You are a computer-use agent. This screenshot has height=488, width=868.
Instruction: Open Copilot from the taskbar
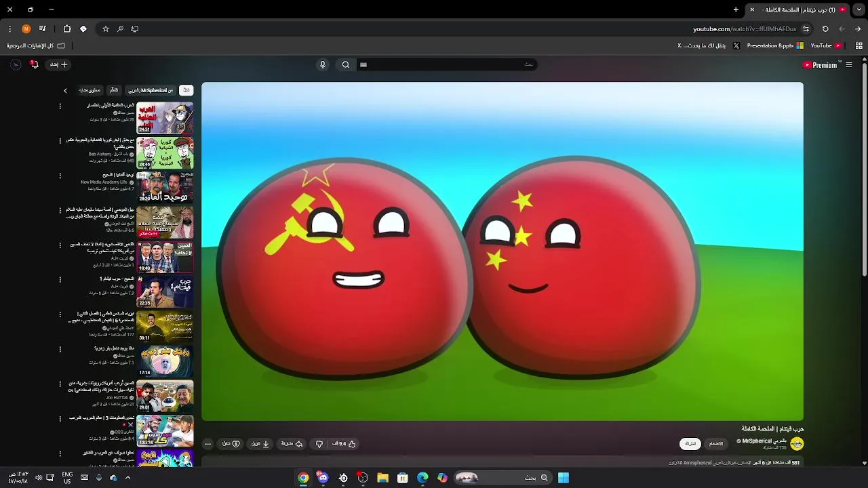[442, 478]
